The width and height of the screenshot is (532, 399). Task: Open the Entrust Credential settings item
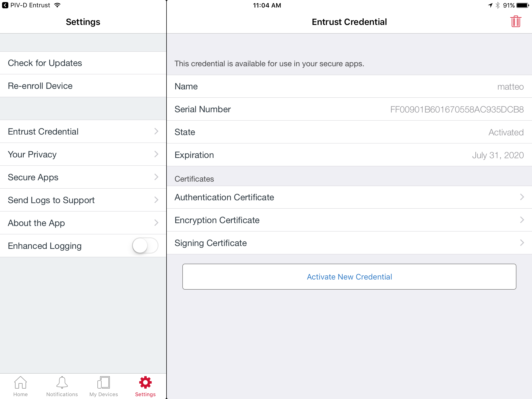(83, 131)
